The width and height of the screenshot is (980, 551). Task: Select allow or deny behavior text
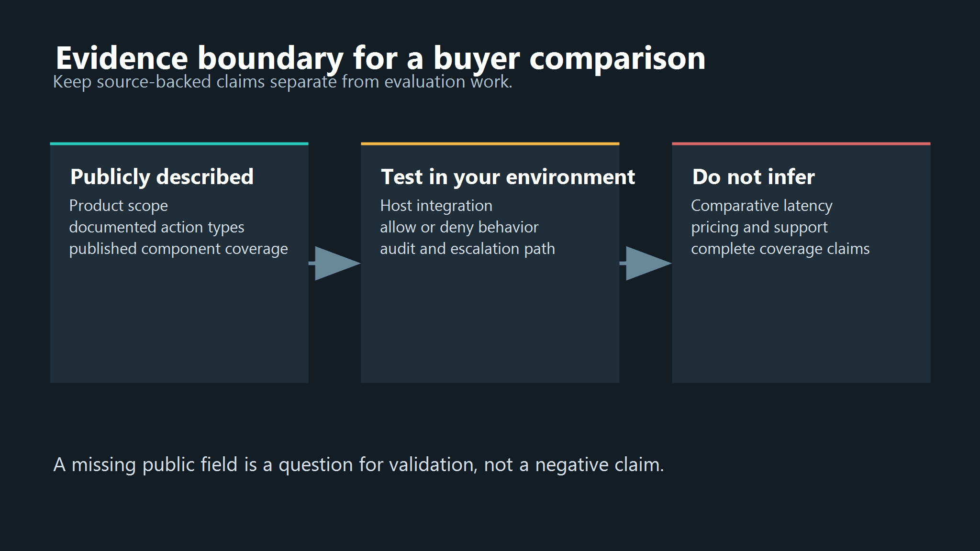(x=459, y=227)
